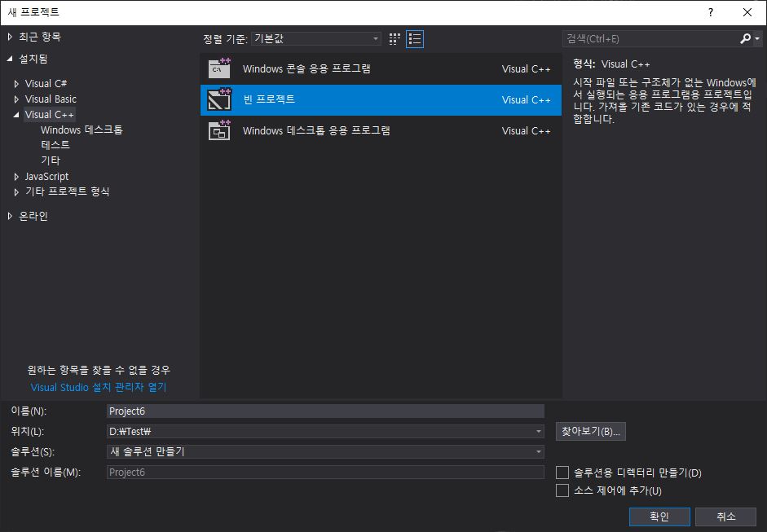This screenshot has height=532, width=767.
Task: Click the 빈 프로젝트 template icon
Action: [219, 99]
